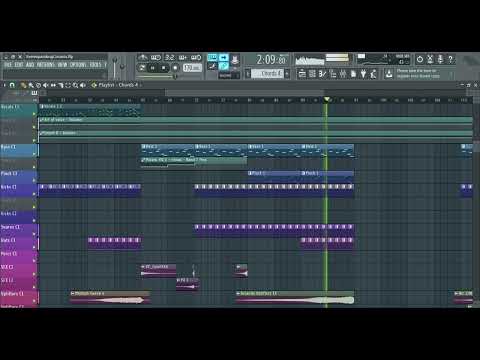Click arrow left of Chords 4 selector
The height and width of the screenshot is (360, 480).
(248, 73)
